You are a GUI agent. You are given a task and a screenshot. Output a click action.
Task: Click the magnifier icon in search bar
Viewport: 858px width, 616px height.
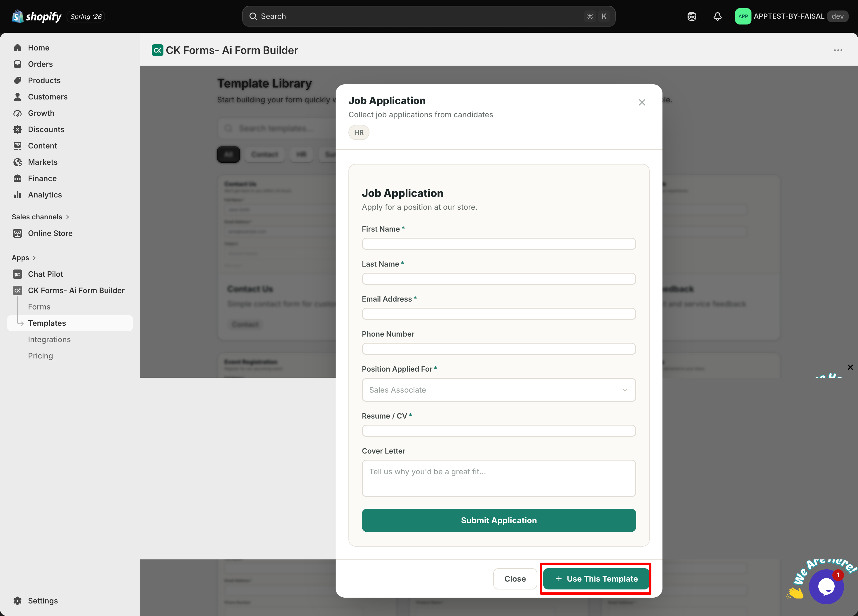tap(253, 16)
